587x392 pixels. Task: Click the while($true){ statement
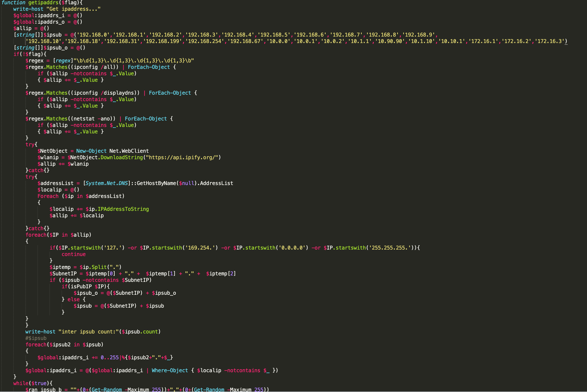tap(33, 383)
